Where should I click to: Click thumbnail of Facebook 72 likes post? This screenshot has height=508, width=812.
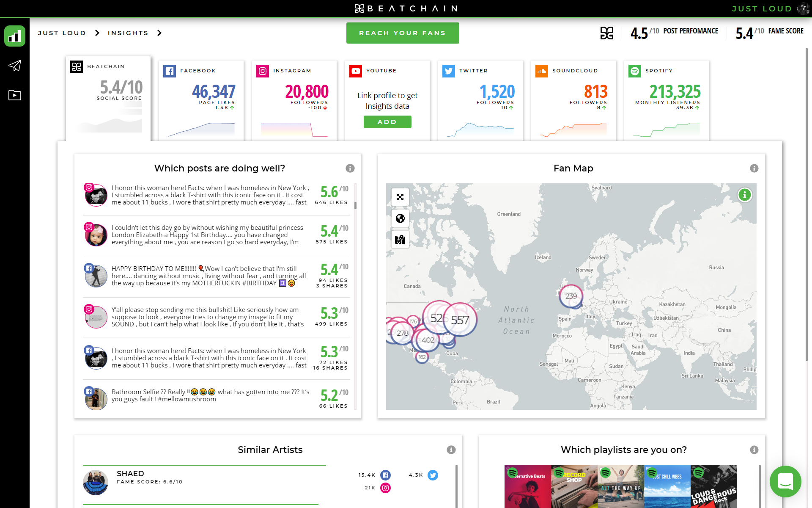(96, 358)
